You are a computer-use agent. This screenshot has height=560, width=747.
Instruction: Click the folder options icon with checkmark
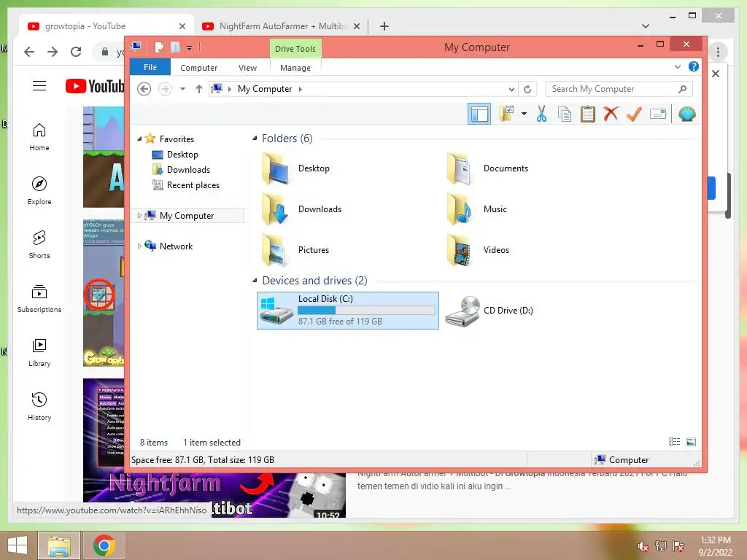click(506, 114)
